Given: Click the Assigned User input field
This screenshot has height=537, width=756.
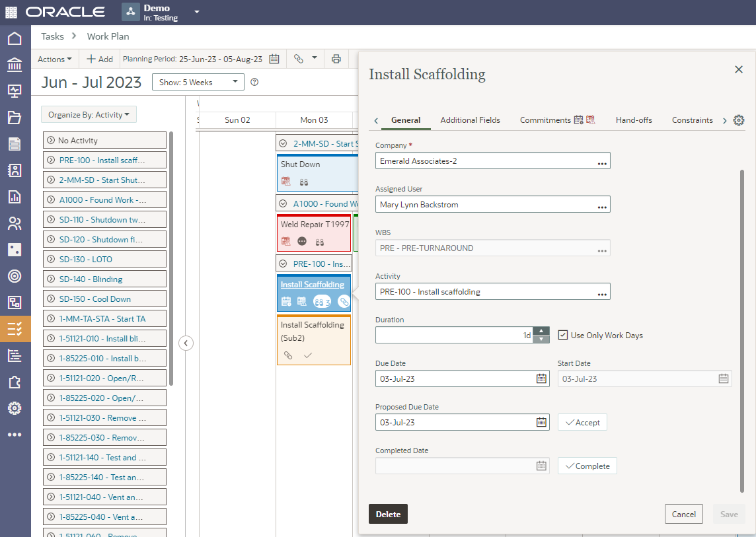Looking at the screenshot, I should point(486,205).
